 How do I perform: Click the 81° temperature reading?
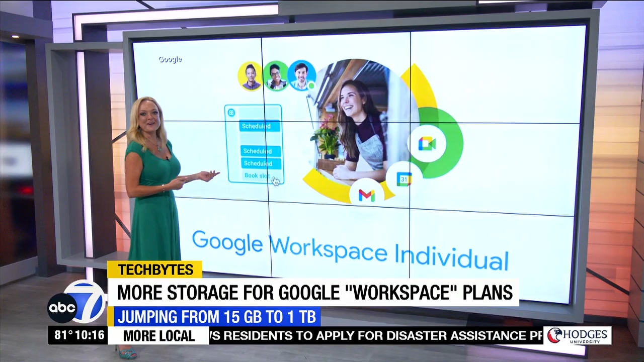(x=64, y=335)
